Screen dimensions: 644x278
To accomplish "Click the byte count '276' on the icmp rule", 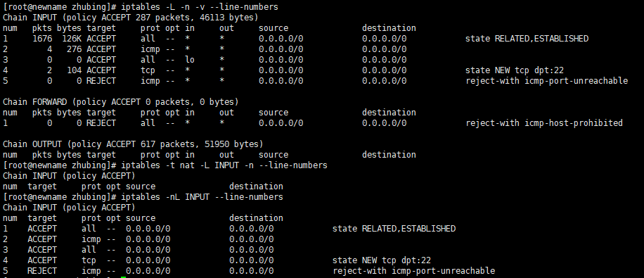I will point(74,49).
